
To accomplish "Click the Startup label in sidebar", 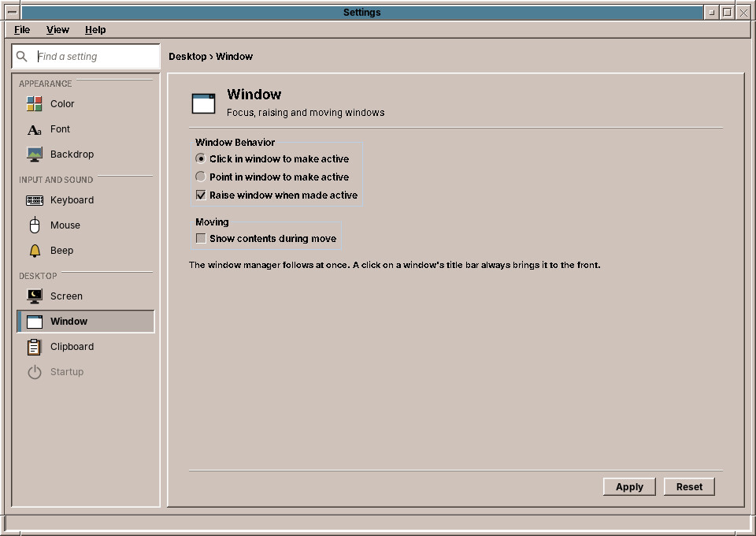I will click(x=67, y=372).
